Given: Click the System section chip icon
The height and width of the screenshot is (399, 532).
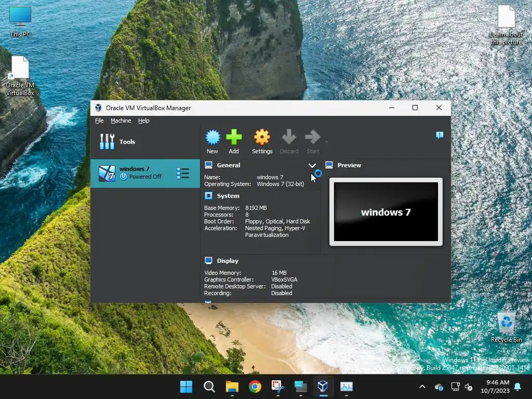Looking at the screenshot, I should (209, 196).
